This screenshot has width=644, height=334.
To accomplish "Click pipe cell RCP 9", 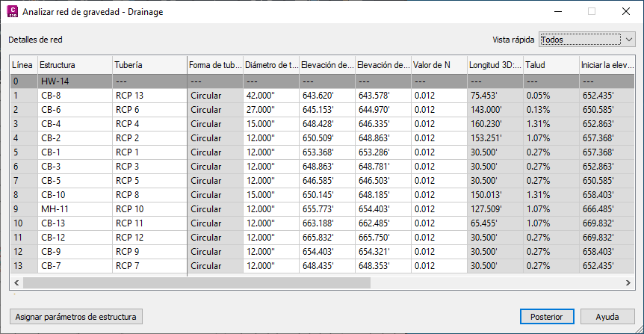I will [x=149, y=251].
